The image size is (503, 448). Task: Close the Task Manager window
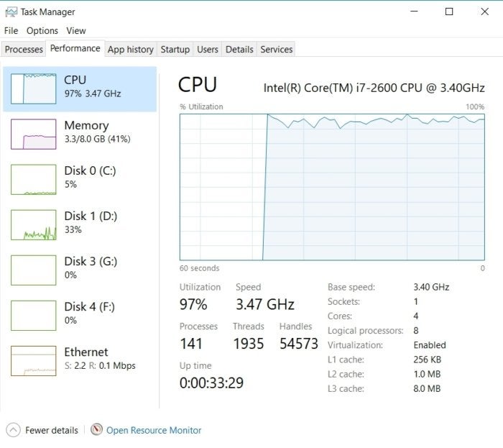[484, 12]
